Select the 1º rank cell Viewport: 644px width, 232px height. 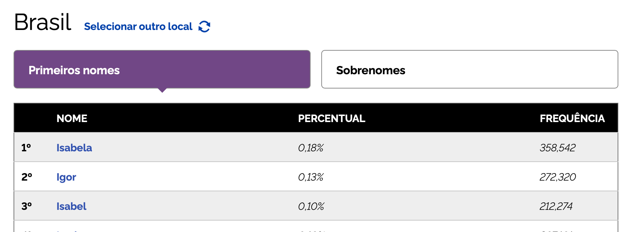click(26, 148)
